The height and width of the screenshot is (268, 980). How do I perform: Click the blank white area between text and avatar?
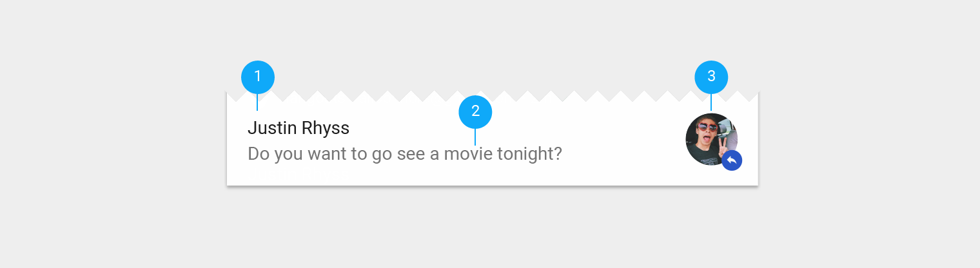coord(622,142)
